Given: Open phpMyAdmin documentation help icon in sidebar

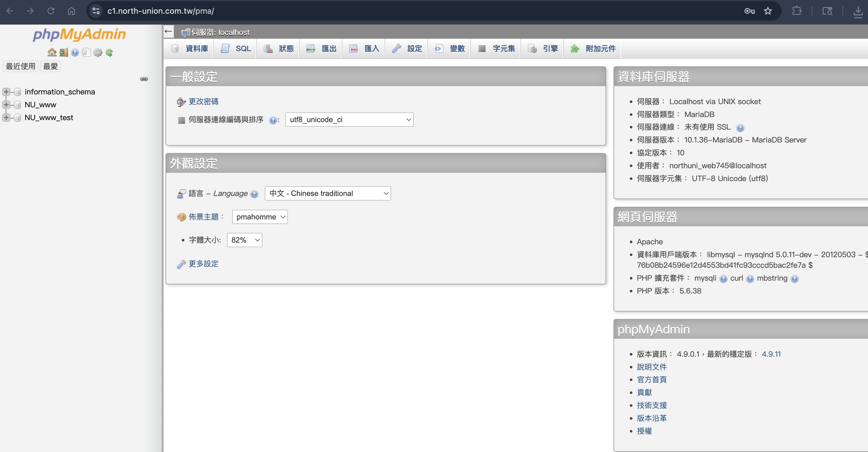Looking at the screenshot, I should [75, 53].
